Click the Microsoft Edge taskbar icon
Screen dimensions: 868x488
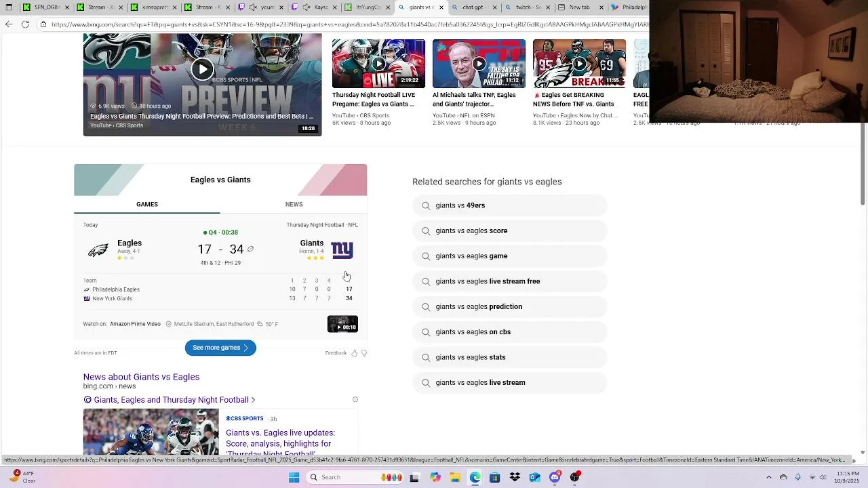click(x=475, y=477)
